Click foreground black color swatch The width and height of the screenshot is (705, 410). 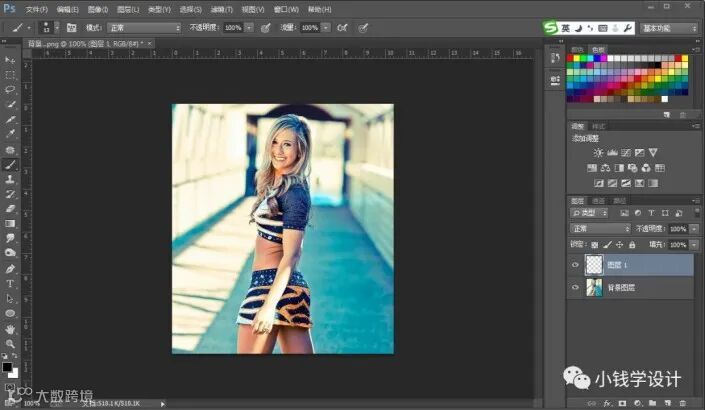click(x=7, y=367)
